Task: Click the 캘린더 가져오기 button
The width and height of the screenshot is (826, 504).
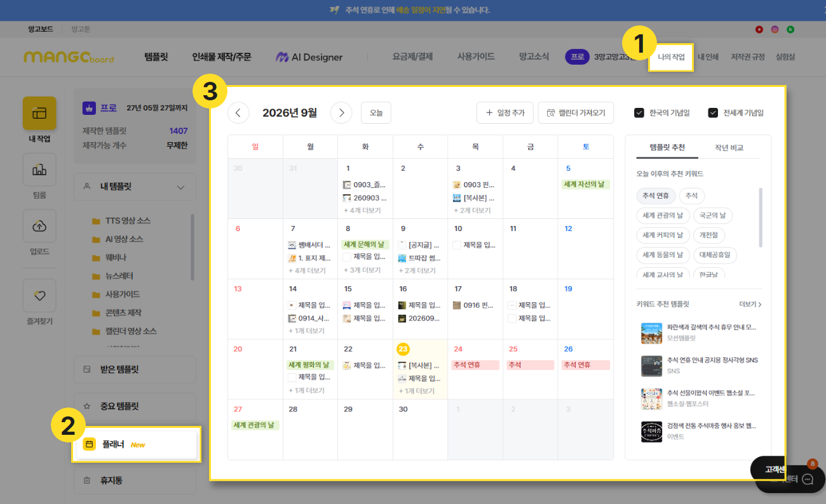Action: pyautogui.click(x=576, y=113)
